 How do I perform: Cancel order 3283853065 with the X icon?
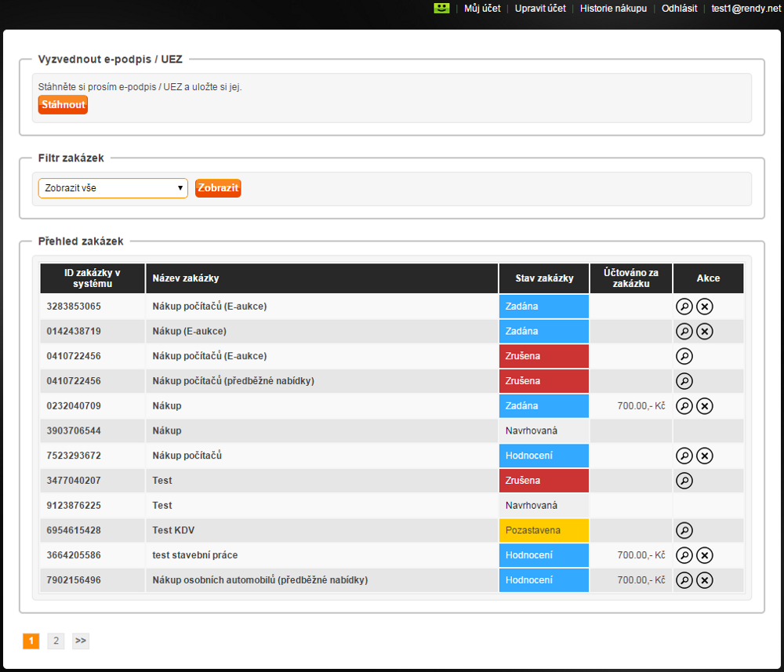tap(705, 307)
